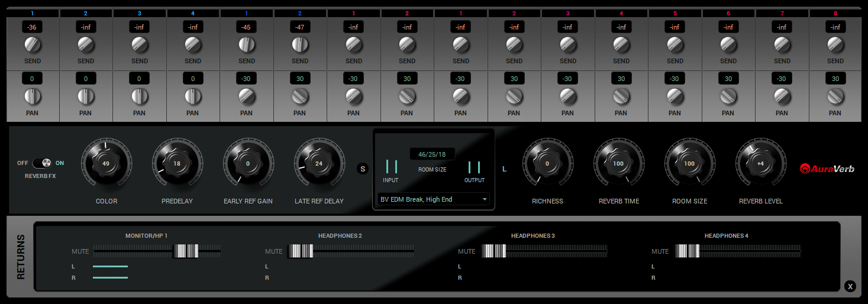Mute the Monitor/HP 1 return
868x304 pixels.
point(80,251)
